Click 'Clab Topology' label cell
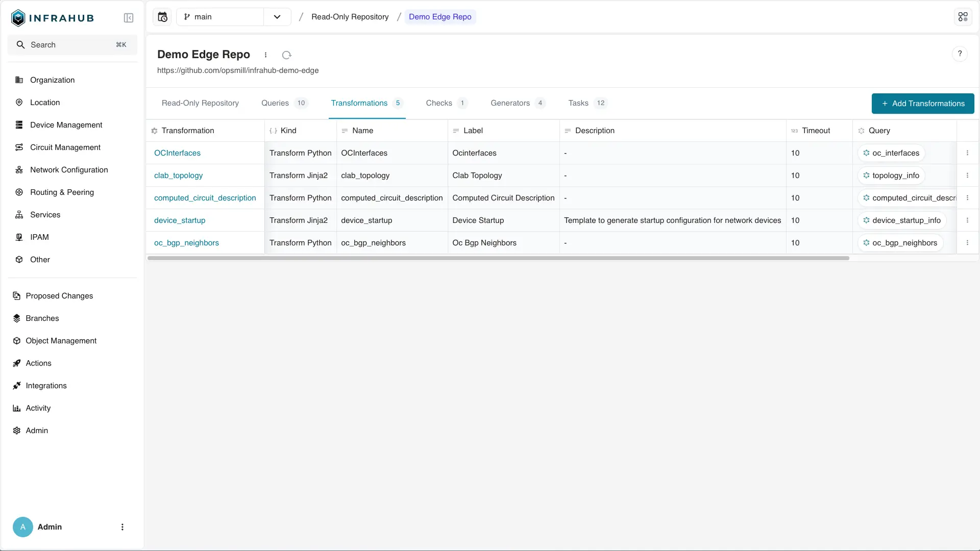Image resolution: width=980 pixels, height=551 pixels. pyautogui.click(x=503, y=176)
